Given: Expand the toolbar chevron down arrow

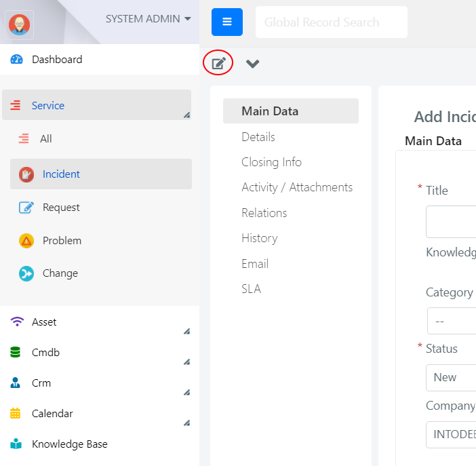Looking at the screenshot, I should [252, 64].
